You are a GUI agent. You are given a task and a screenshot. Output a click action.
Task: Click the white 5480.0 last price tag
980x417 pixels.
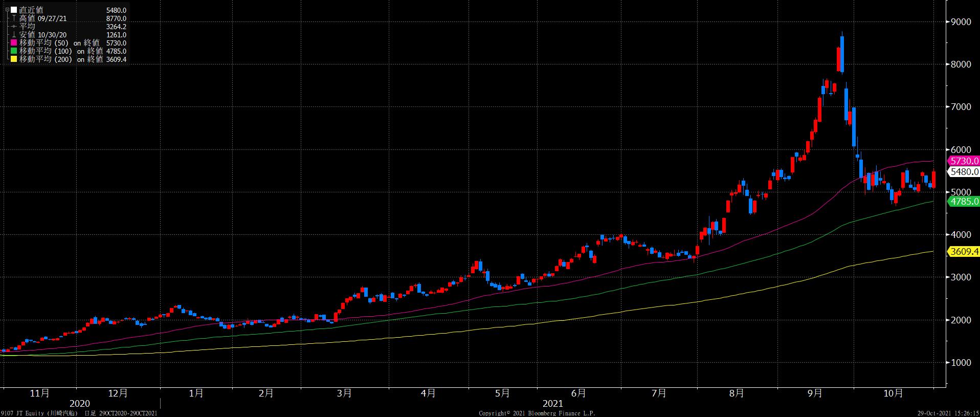point(965,172)
